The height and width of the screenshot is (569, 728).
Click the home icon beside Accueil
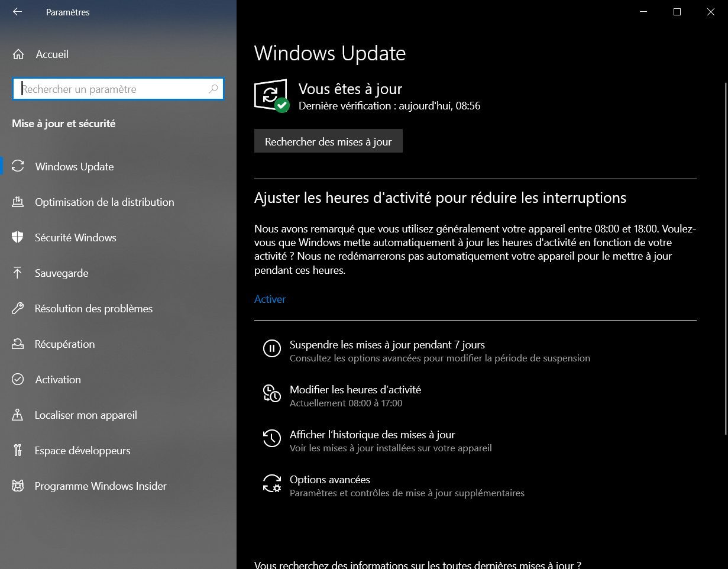(18, 54)
